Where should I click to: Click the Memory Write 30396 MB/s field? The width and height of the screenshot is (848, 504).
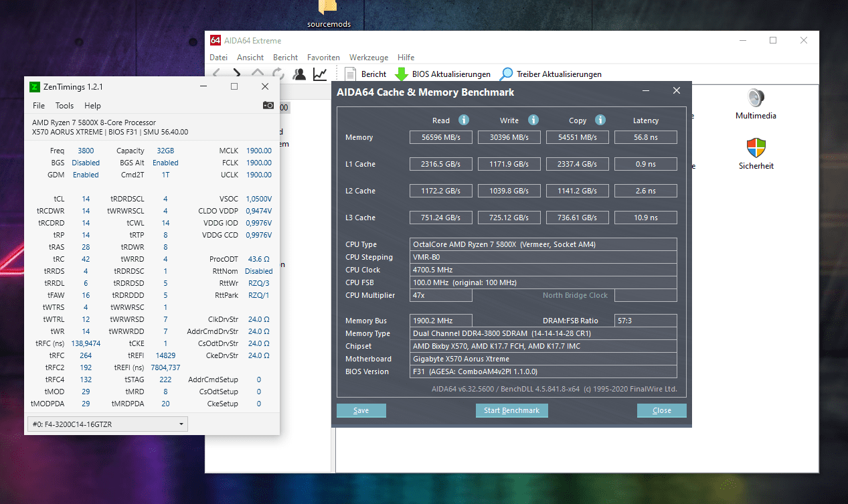509,137
